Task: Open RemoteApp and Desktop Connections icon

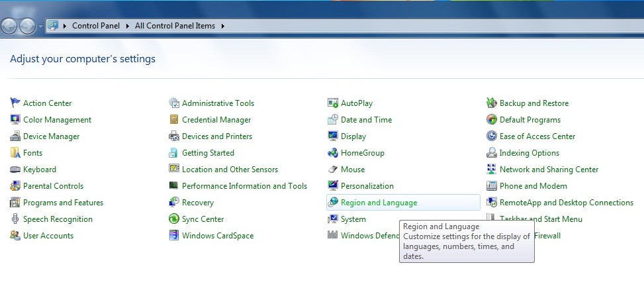Action: (492, 202)
